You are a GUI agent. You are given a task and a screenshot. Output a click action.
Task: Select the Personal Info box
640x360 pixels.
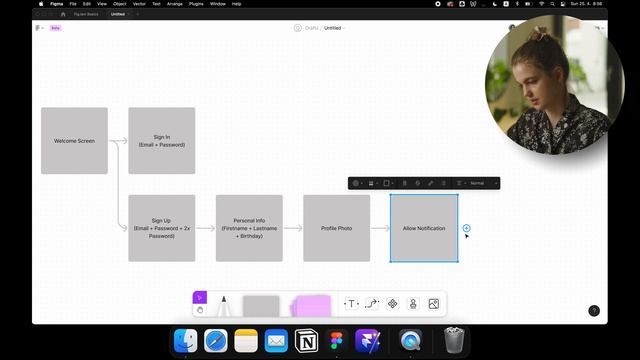249,228
